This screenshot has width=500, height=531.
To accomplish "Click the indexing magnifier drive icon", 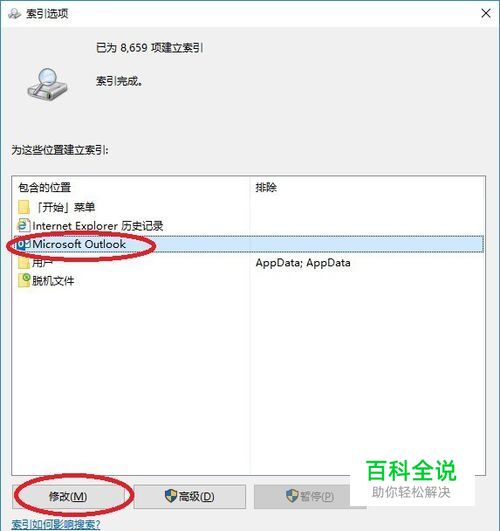I will (47, 84).
